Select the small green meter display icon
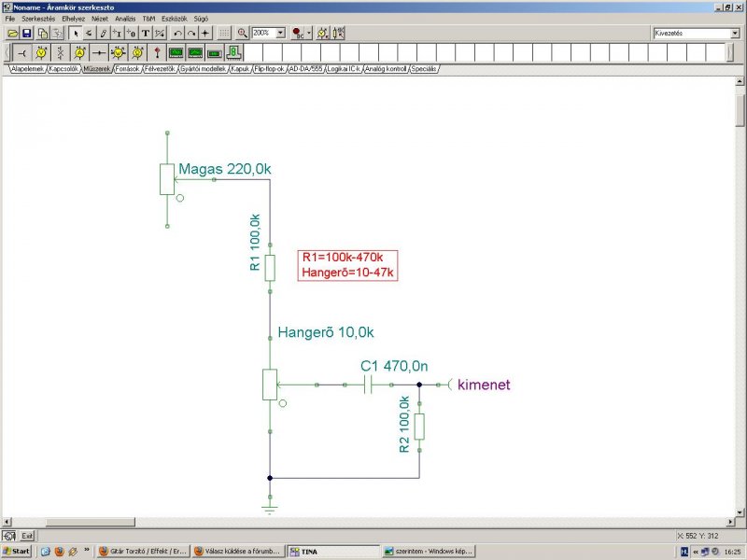 point(215,52)
